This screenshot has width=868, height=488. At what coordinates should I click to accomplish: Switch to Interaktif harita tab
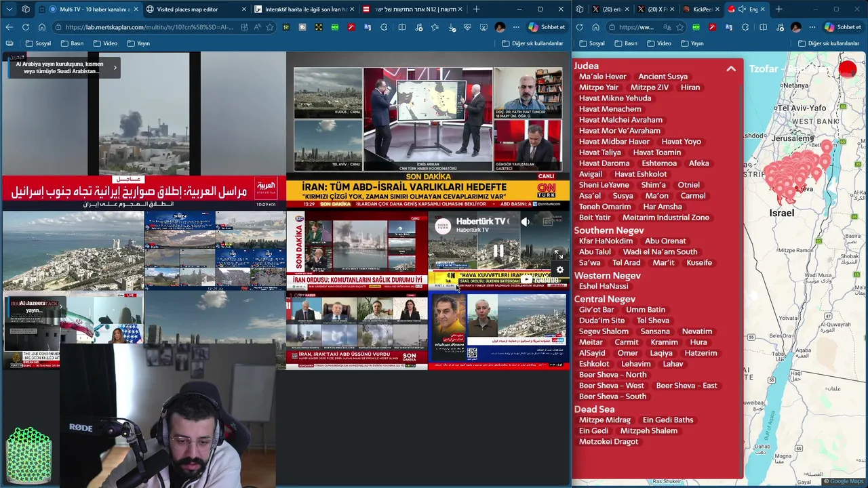[x=303, y=9]
